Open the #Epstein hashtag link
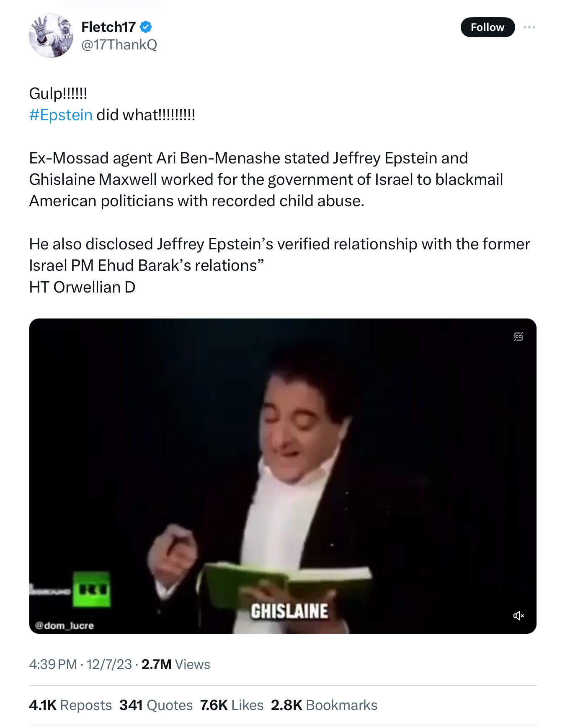This screenshot has width=570, height=728. click(x=61, y=115)
